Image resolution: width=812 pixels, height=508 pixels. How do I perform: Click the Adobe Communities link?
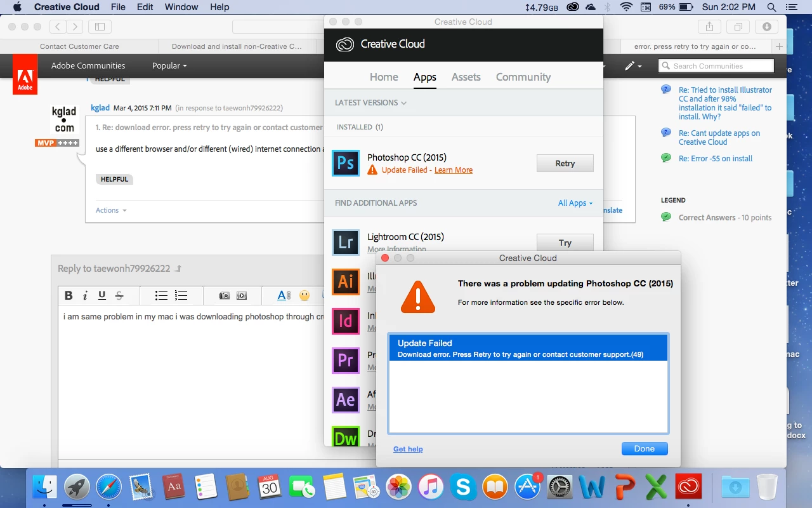click(x=88, y=65)
